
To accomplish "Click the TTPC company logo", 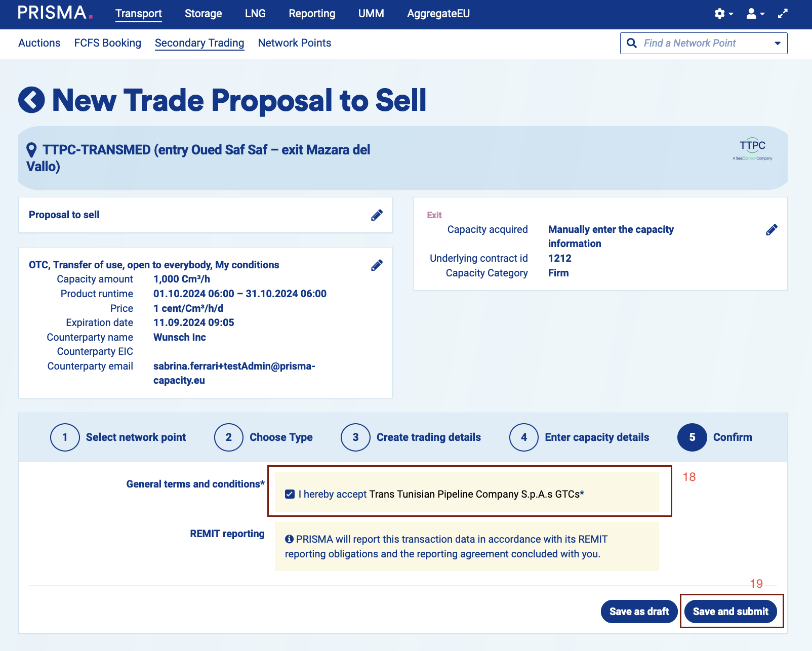I will click(x=752, y=149).
